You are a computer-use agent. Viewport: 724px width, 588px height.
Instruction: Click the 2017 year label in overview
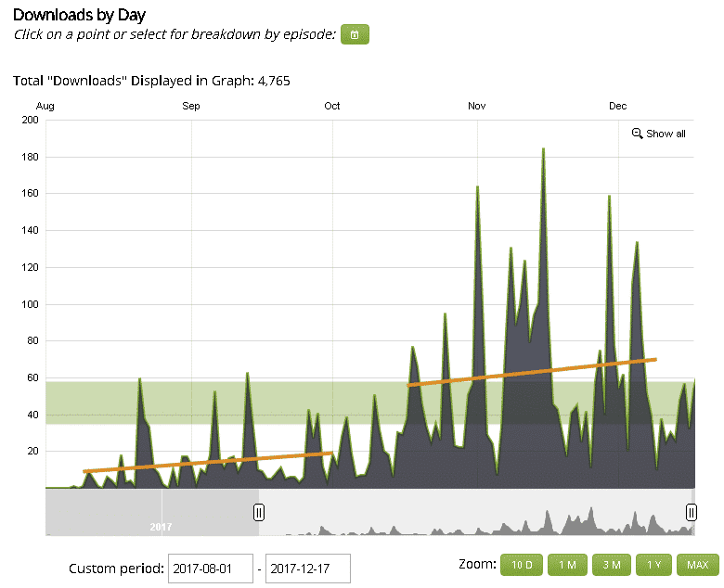pyautogui.click(x=161, y=527)
